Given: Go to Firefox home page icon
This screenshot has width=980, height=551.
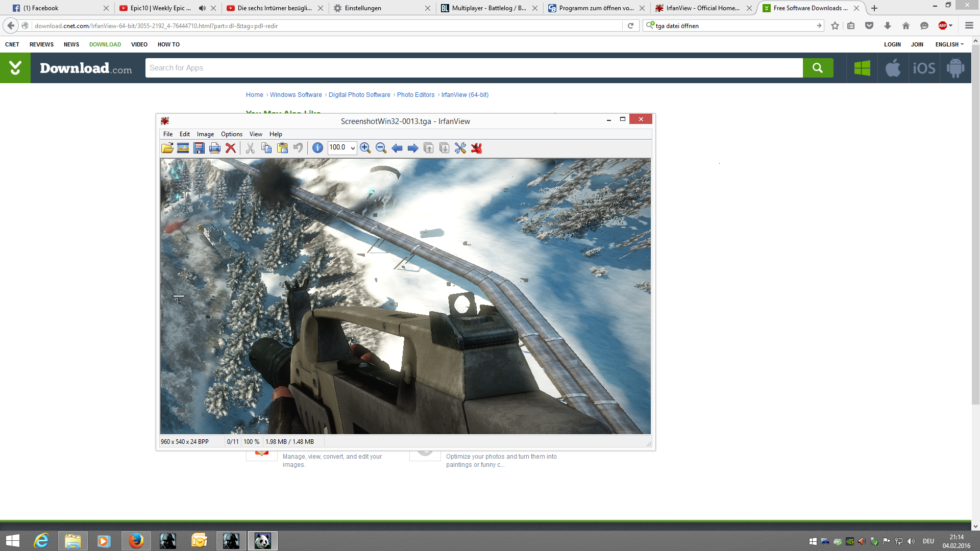Looking at the screenshot, I should tap(906, 26).
